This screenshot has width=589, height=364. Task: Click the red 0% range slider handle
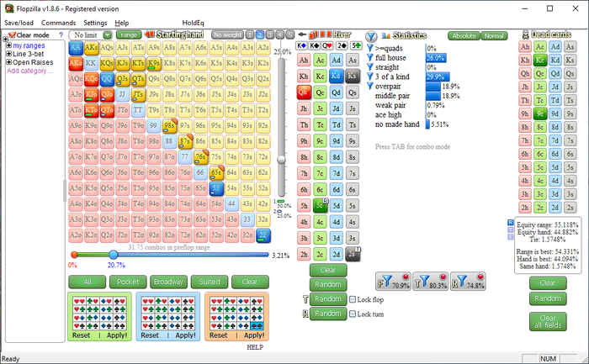[74, 255]
